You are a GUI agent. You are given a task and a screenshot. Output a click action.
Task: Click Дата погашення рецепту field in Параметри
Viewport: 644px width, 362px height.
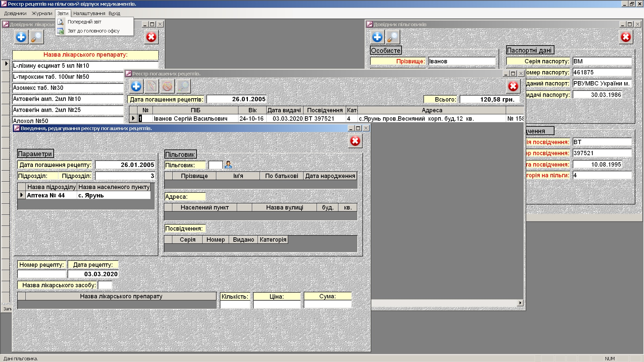point(125,165)
